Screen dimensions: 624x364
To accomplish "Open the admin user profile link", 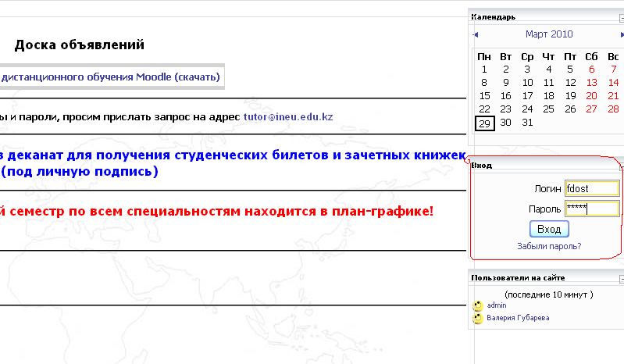I will pos(497,305).
